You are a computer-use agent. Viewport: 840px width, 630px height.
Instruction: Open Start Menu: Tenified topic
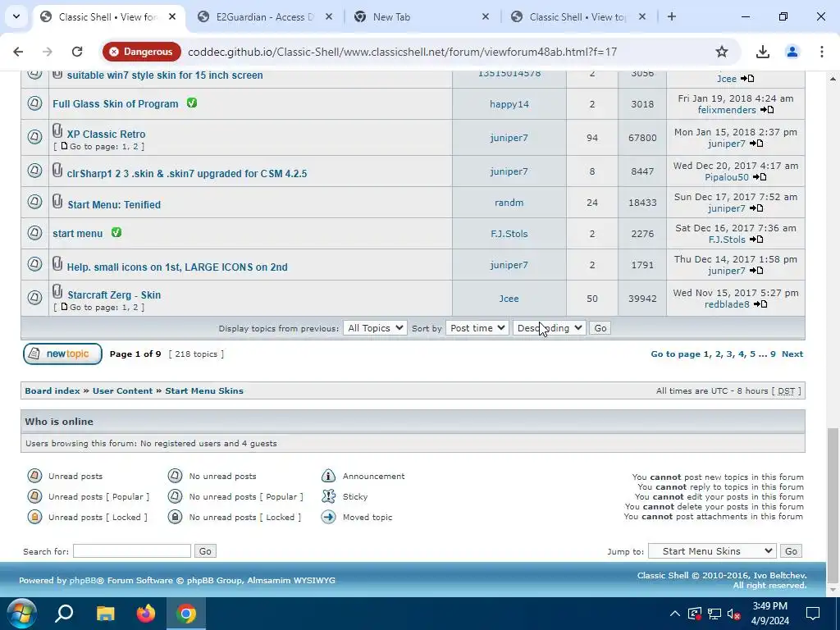[114, 204]
